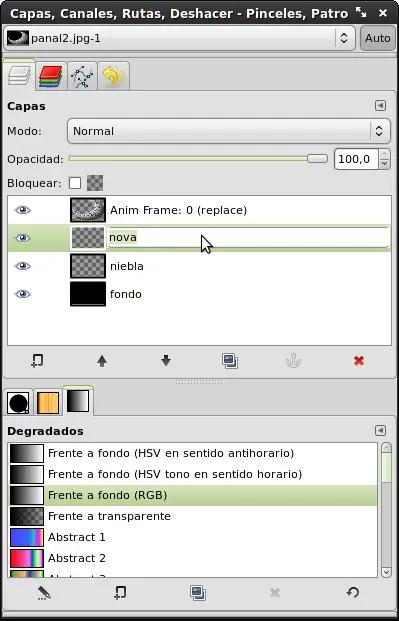
Task: Delete the selected layer
Action: click(x=359, y=361)
